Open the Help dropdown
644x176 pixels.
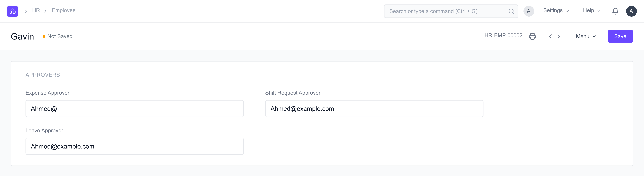[x=591, y=11]
